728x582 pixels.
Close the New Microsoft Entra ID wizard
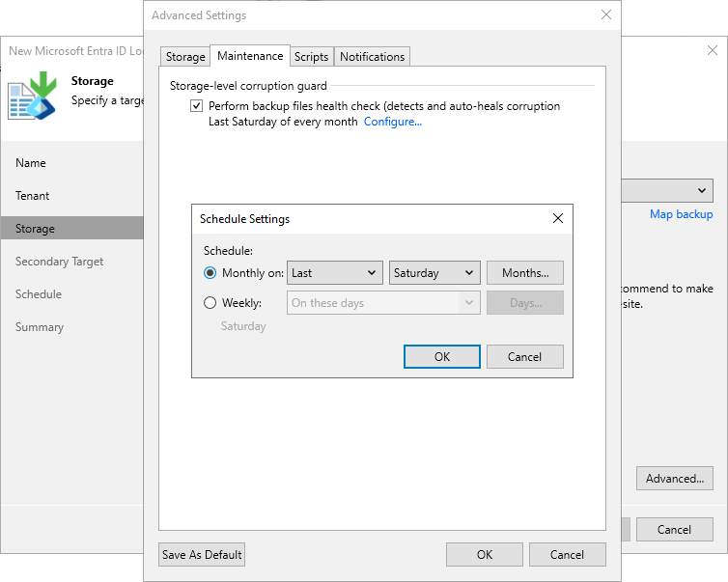pos(713,50)
